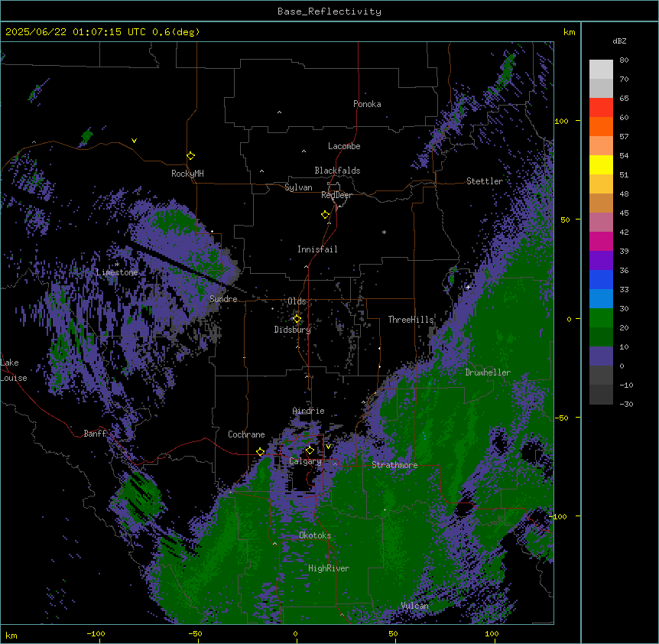Click the 50 tick on the bottom axis

pos(393,633)
